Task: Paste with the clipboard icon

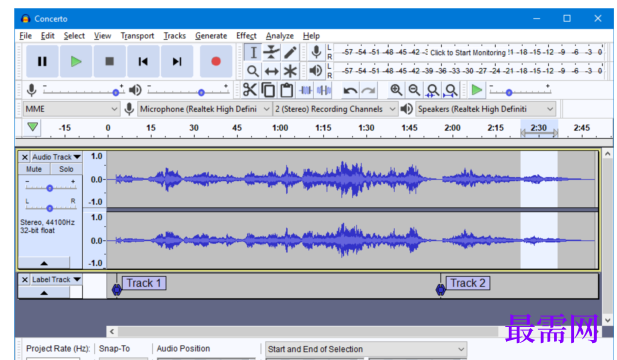Action: click(x=287, y=90)
